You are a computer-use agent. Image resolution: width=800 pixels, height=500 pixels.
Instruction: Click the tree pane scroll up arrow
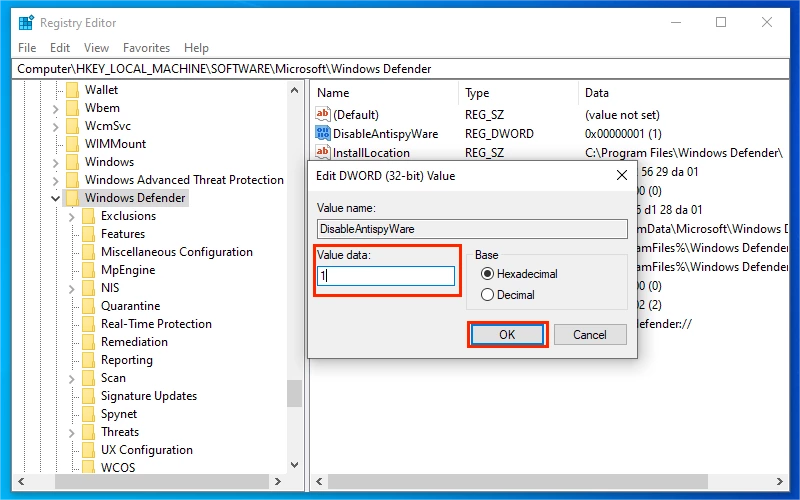tap(294, 90)
